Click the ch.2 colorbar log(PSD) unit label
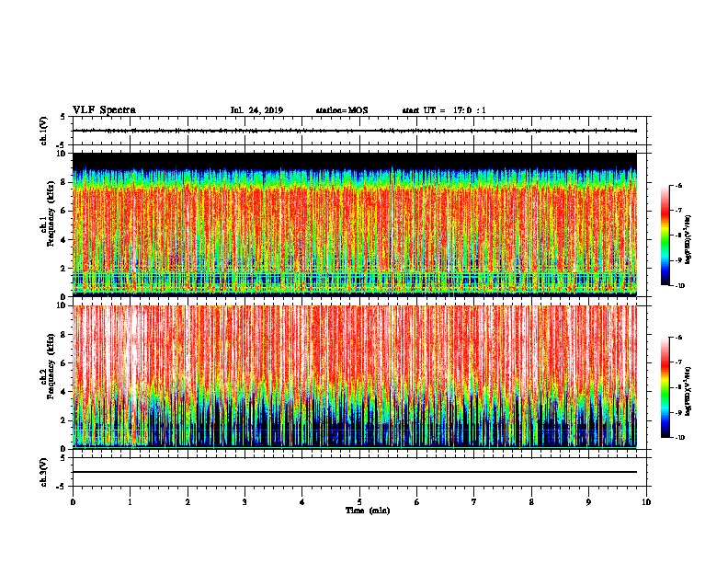This screenshot has width=728, height=563. point(689,392)
